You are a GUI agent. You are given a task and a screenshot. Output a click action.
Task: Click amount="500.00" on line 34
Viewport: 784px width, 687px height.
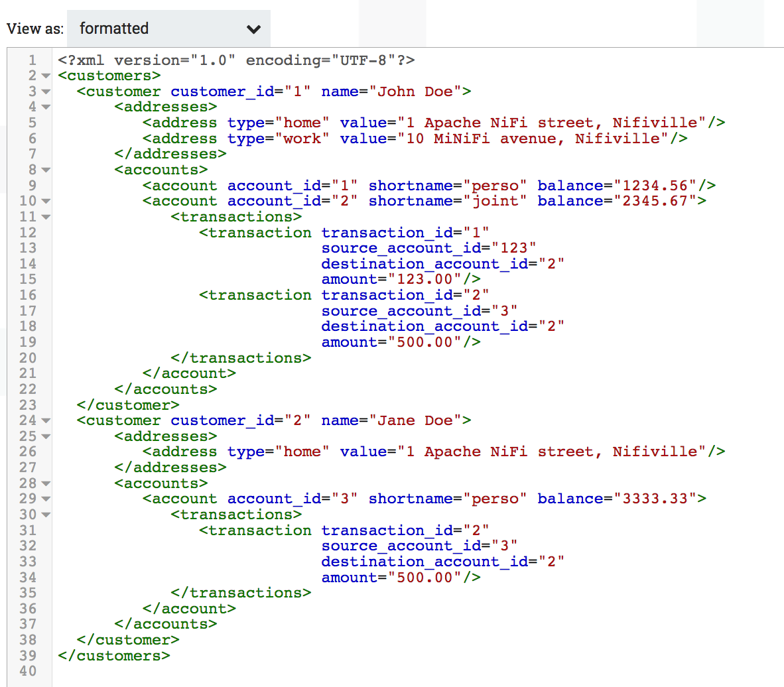[x=391, y=578]
